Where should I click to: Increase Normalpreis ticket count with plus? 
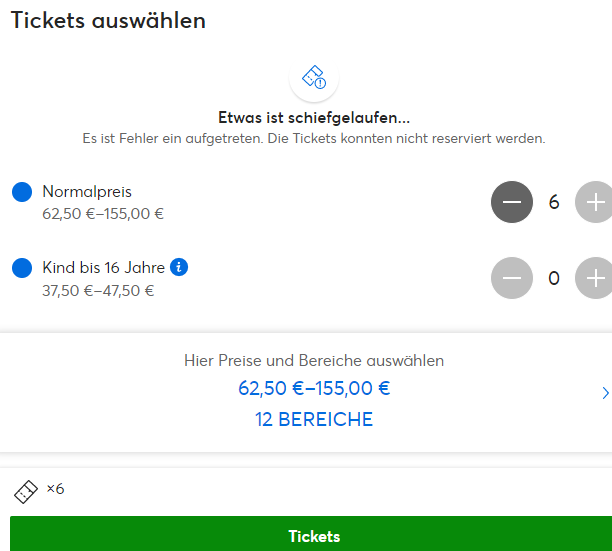tap(595, 202)
